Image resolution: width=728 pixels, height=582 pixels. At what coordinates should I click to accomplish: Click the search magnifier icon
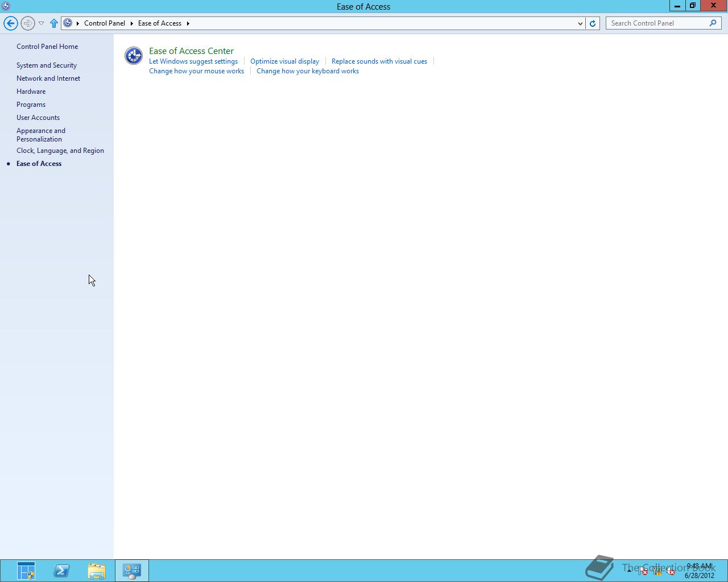pyautogui.click(x=713, y=23)
